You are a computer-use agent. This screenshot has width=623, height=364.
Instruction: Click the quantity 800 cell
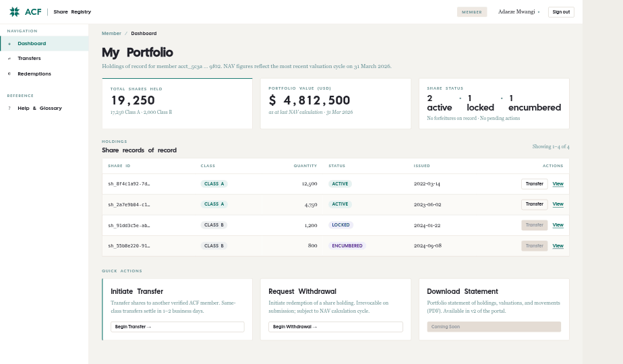point(312,245)
